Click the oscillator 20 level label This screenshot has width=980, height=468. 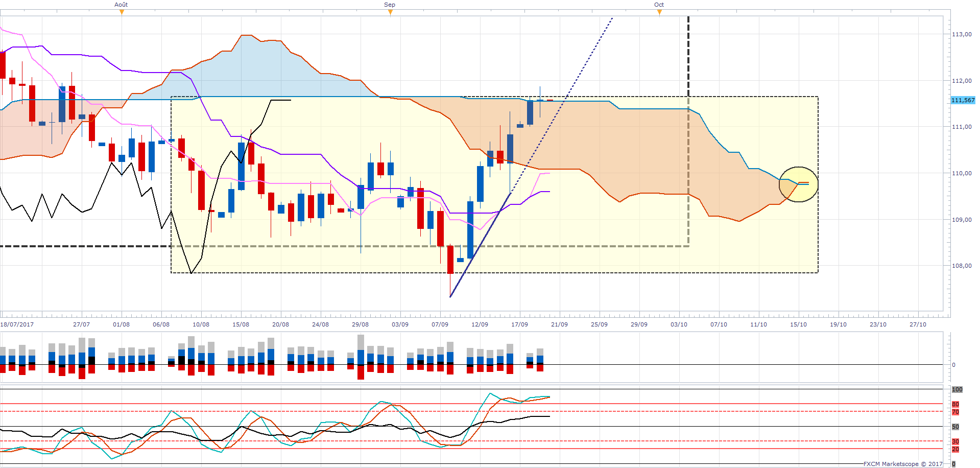point(955,449)
